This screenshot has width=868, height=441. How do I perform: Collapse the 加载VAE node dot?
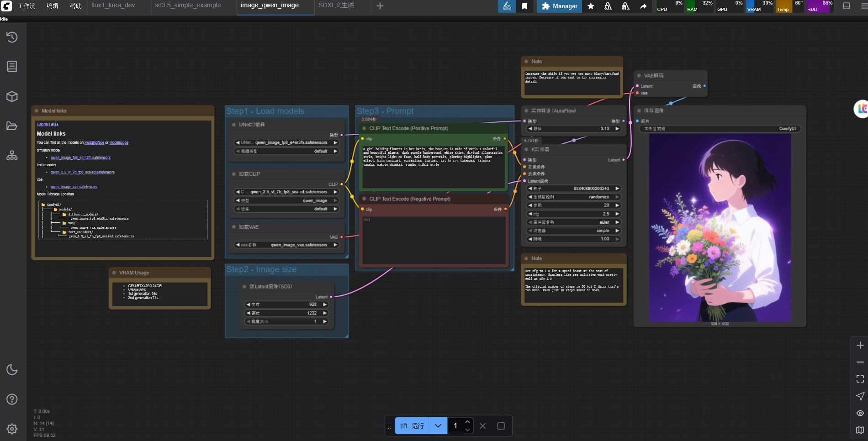[234, 227]
